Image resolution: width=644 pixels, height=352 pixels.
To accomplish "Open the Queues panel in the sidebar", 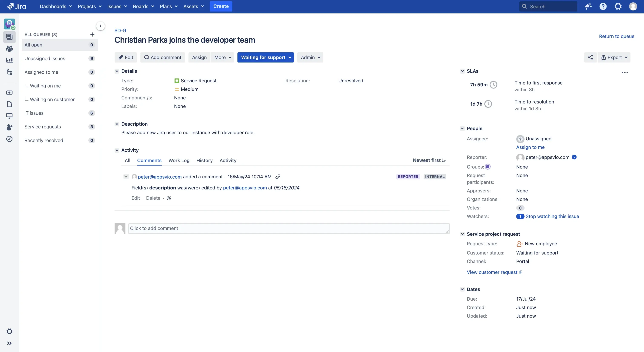I will (x=9, y=37).
